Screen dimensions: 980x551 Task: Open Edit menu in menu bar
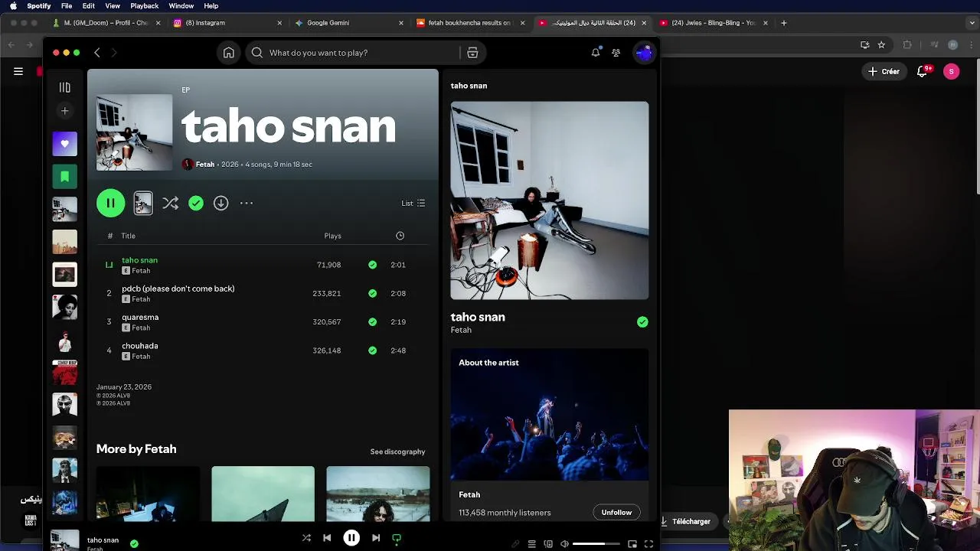tap(89, 6)
